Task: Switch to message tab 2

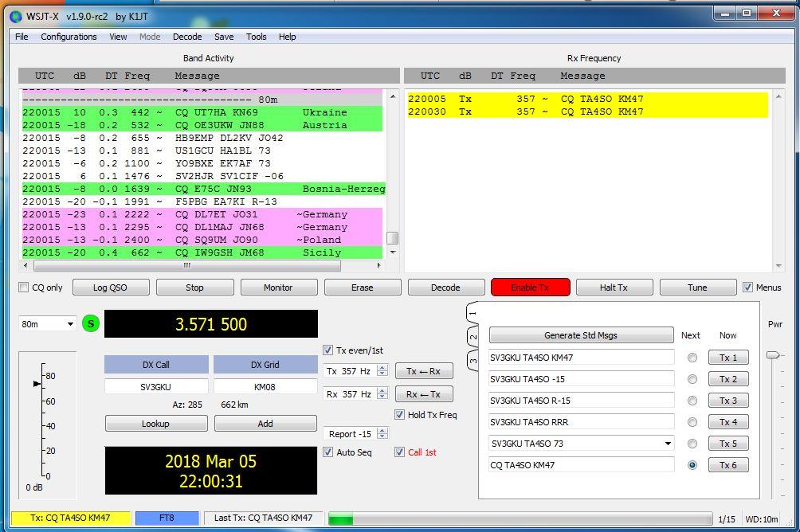Action: [473, 337]
